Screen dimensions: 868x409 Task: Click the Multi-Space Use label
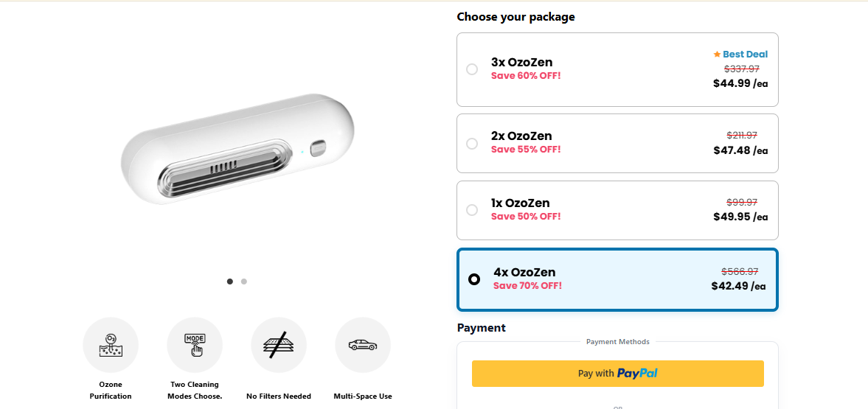363,396
